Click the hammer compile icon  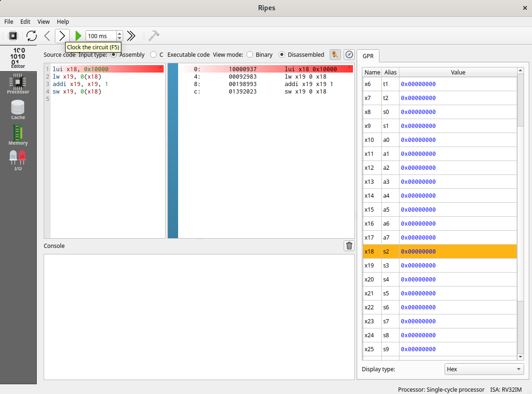pos(154,36)
